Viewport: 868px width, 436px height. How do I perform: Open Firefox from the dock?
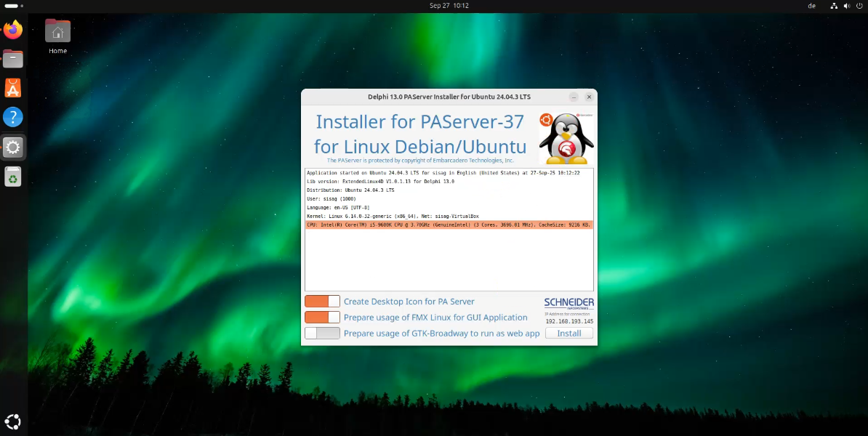click(x=13, y=30)
